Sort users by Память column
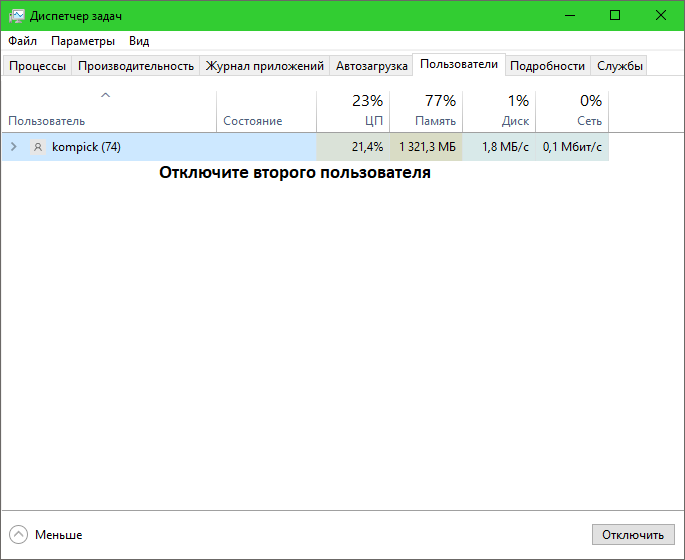Image resolution: width=685 pixels, height=560 pixels. coord(426,111)
